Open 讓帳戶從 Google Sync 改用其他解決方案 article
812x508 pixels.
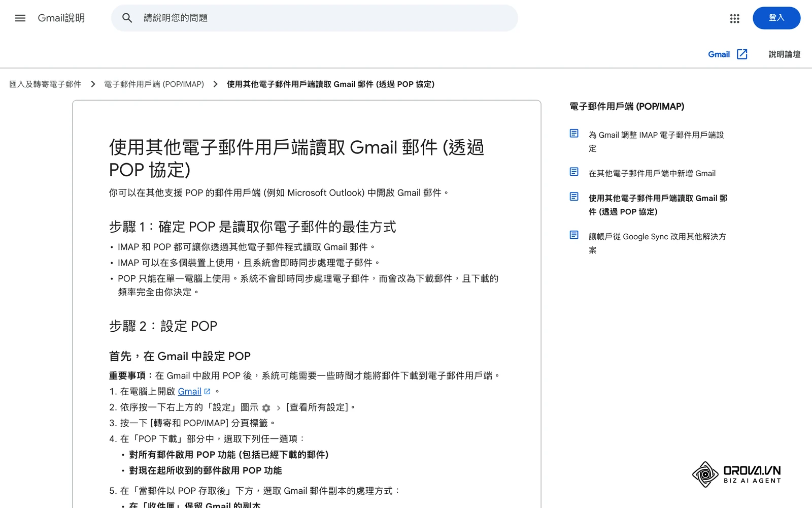click(x=657, y=243)
